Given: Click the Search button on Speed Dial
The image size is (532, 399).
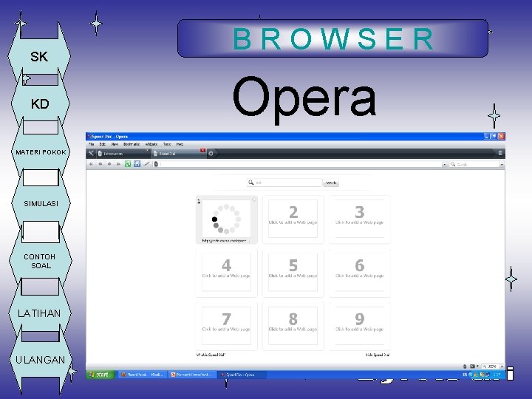Looking at the screenshot, I should point(331,183).
